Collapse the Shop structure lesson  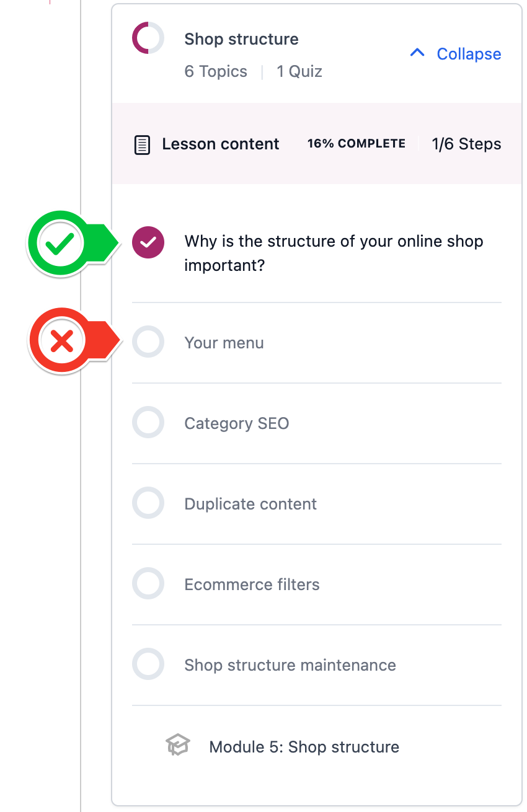[x=468, y=54]
